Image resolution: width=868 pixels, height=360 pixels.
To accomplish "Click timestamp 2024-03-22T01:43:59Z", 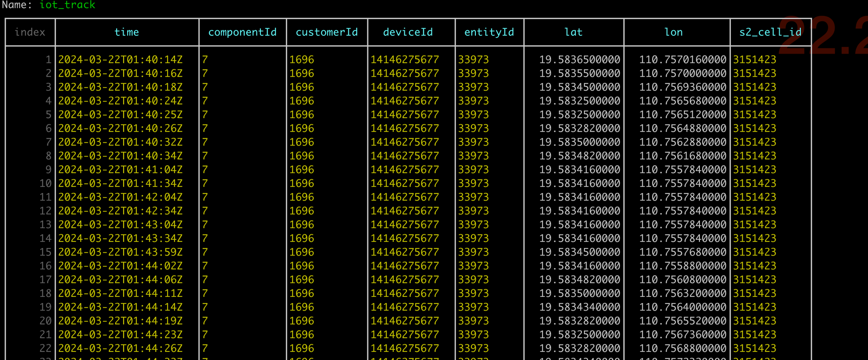I will coord(121,252).
